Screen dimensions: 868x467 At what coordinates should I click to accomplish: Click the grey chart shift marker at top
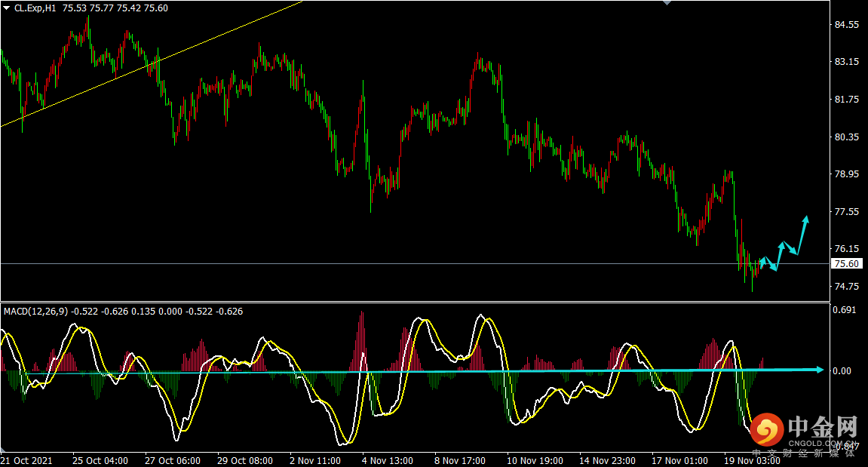click(x=666, y=3)
